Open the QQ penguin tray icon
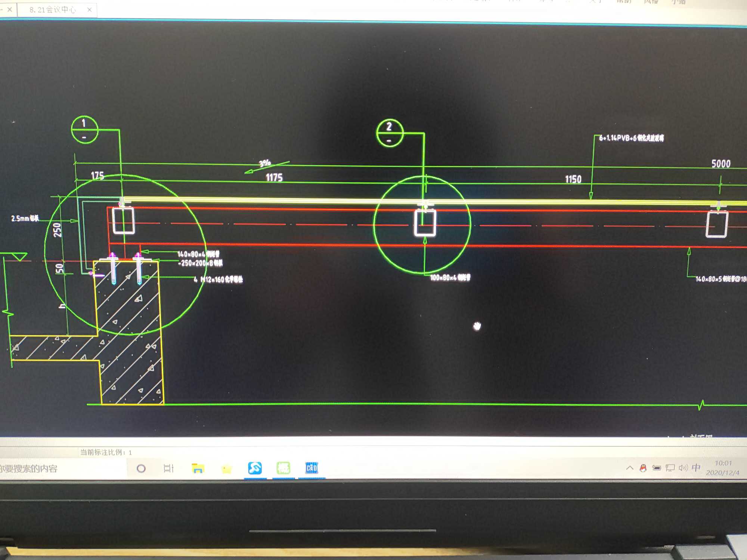Screen dimensions: 747x560 pyautogui.click(x=643, y=468)
